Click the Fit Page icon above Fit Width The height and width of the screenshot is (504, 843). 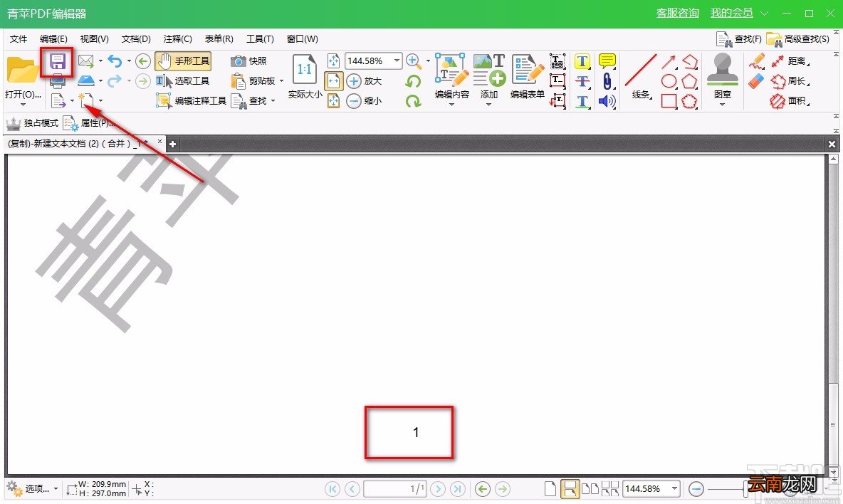coord(333,61)
